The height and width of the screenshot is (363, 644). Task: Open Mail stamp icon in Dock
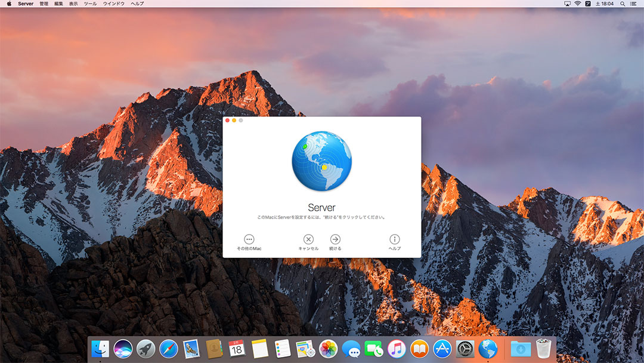191,349
